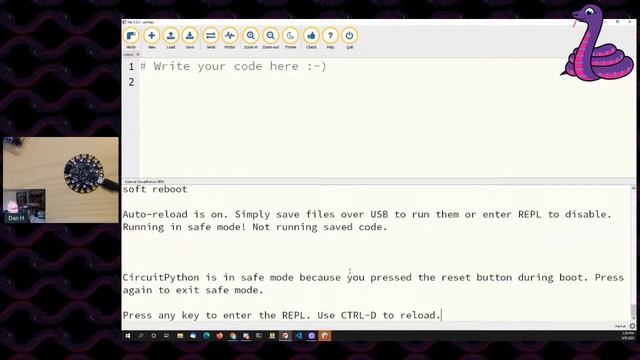Click 'CircuitPython is in safe mode' message
This screenshot has width=640, height=360.
[373, 284]
